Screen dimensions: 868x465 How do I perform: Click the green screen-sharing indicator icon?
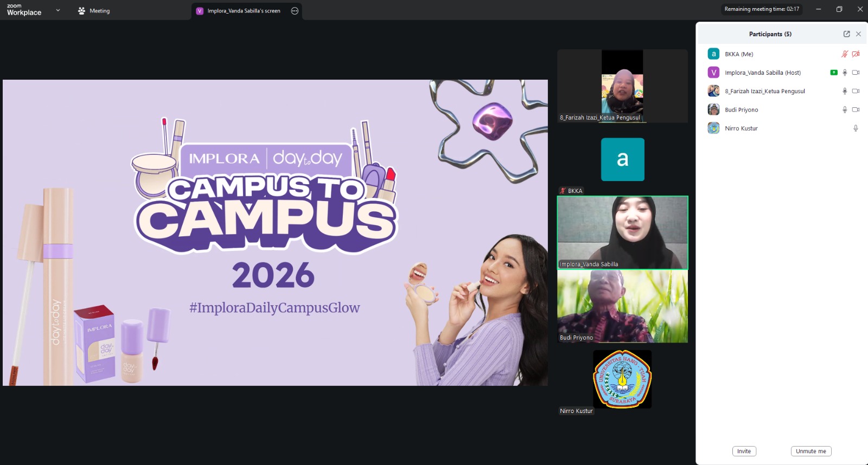(834, 73)
